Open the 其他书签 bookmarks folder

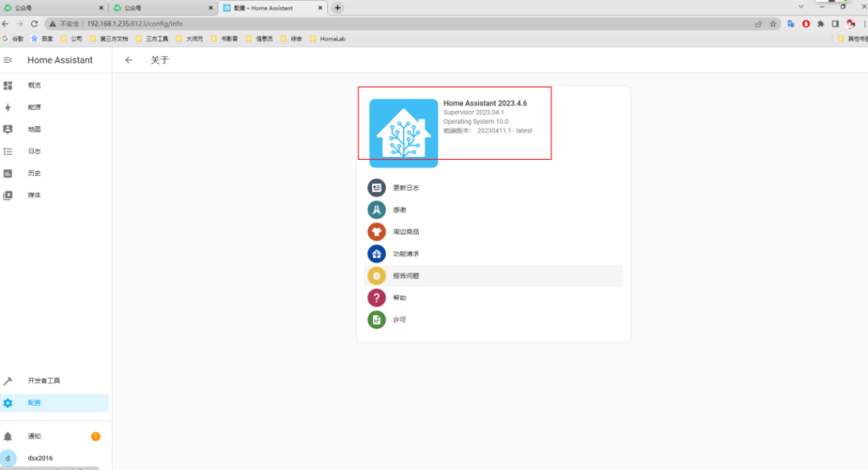(x=853, y=39)
